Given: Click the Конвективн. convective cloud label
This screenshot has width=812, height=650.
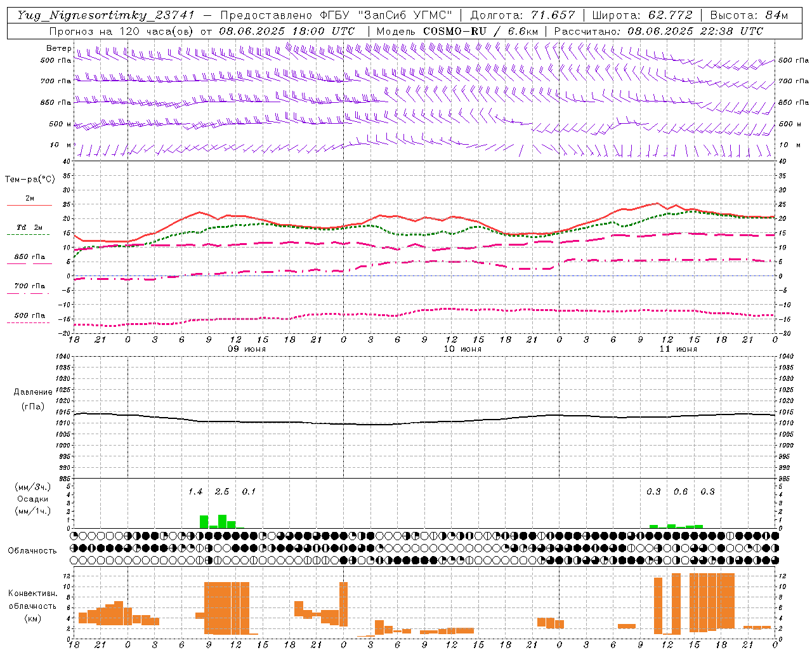Looking at the screenshot, I should (x=32, y=594).
